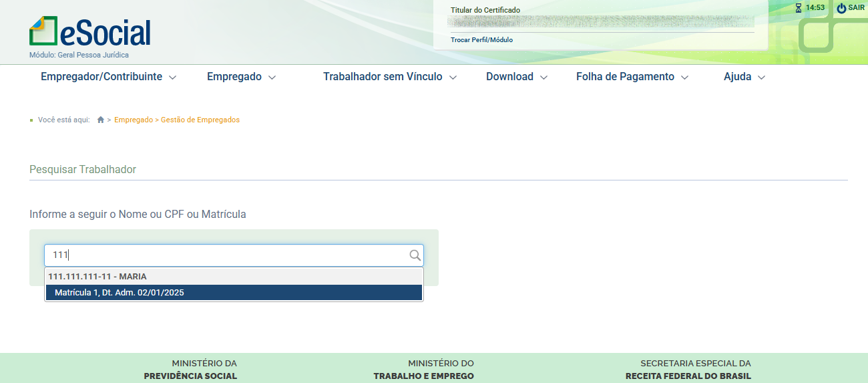Click Gestão de Empregados breadcrumb

click(x=200, y=120)
